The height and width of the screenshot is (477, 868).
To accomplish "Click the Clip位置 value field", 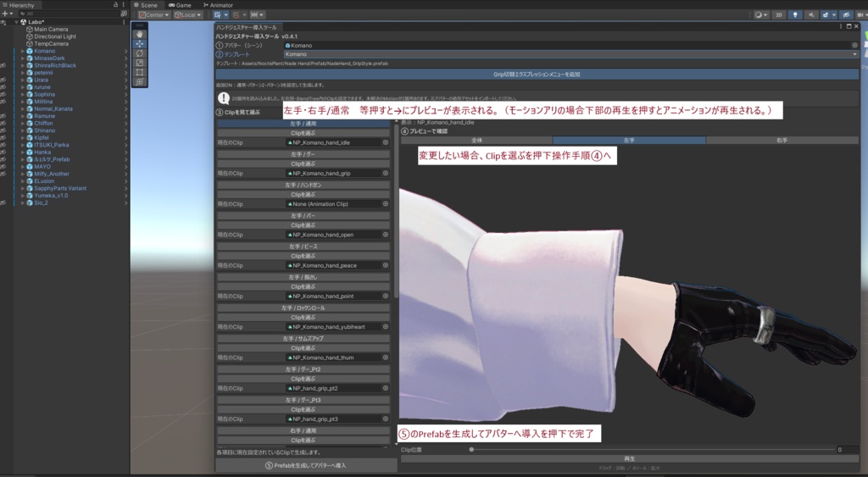I will point(848,449).
